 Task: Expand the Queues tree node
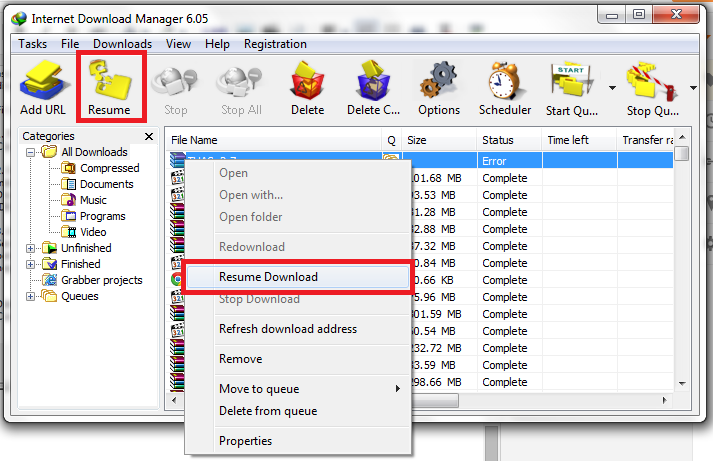(30, 296)
